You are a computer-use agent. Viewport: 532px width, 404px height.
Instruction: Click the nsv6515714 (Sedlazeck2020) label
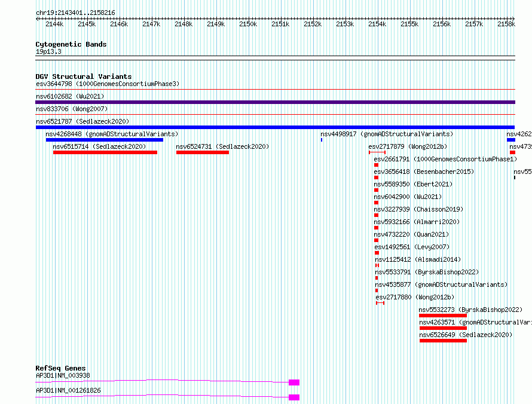tap(99, 146)
